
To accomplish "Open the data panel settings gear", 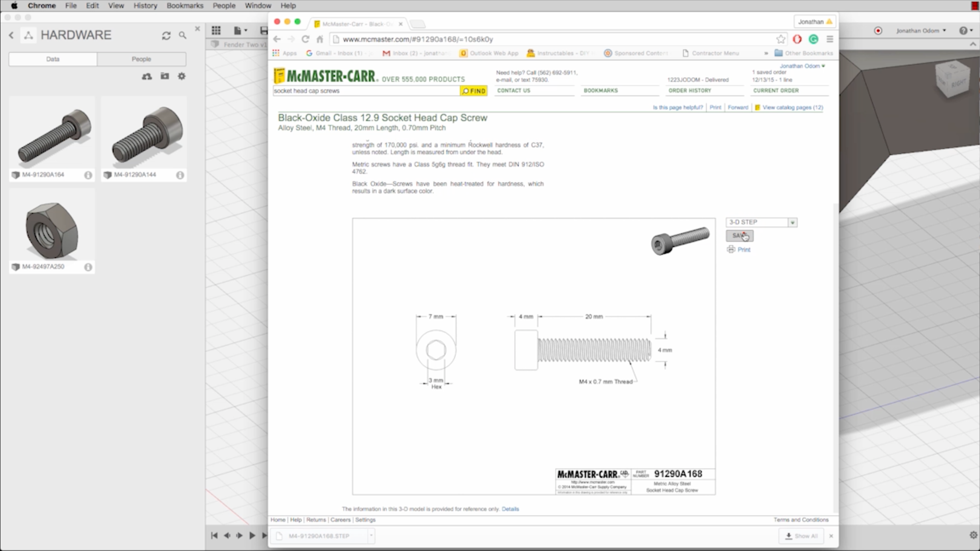I will 182,76.
